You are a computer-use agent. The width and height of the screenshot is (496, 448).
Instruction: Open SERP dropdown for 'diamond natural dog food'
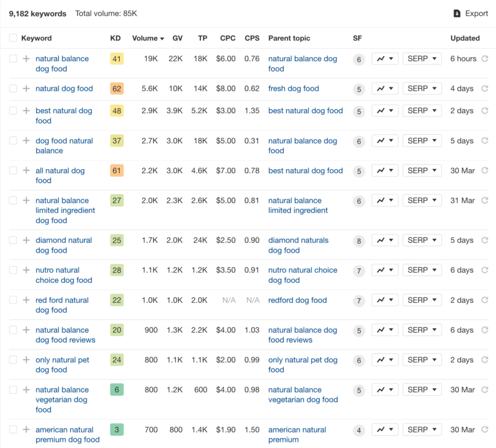[x=422, y=240]
